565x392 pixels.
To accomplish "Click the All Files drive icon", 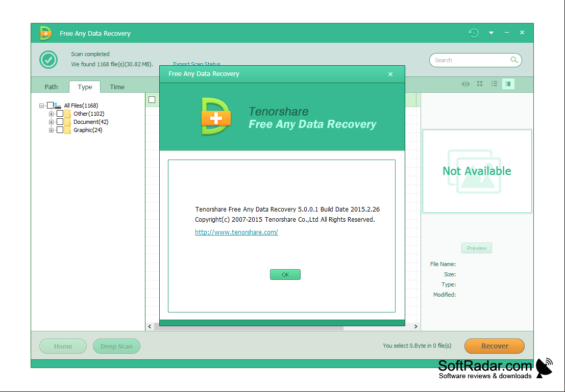I will 57,106.
